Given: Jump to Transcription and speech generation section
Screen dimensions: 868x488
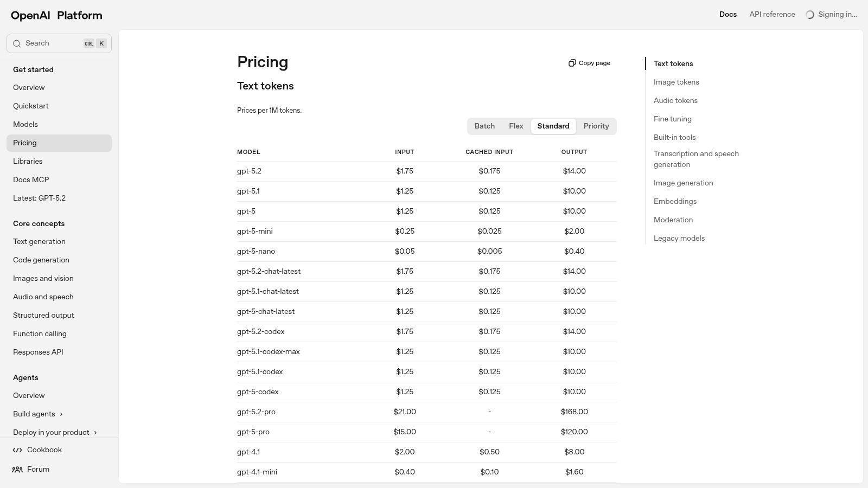Looking at the screenshot, I should point(696,159).
